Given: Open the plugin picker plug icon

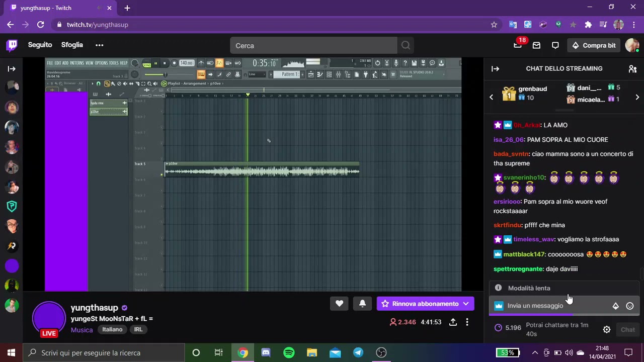Looking at the screenshot, I should click(x=366, y=74).
